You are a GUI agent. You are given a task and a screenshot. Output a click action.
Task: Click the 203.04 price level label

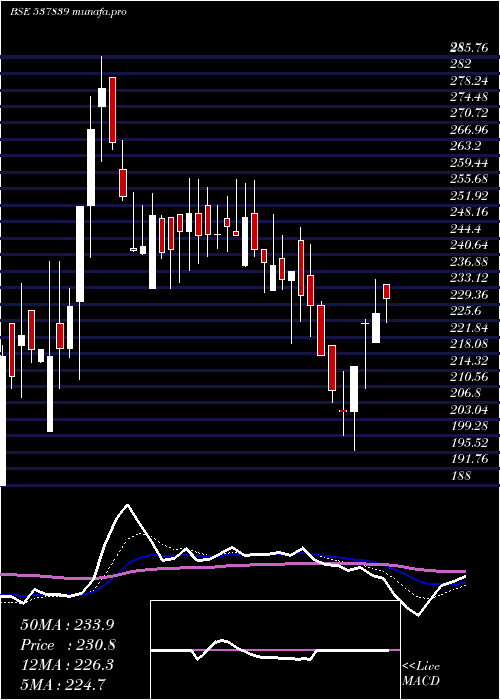click(x=469, y=410)
